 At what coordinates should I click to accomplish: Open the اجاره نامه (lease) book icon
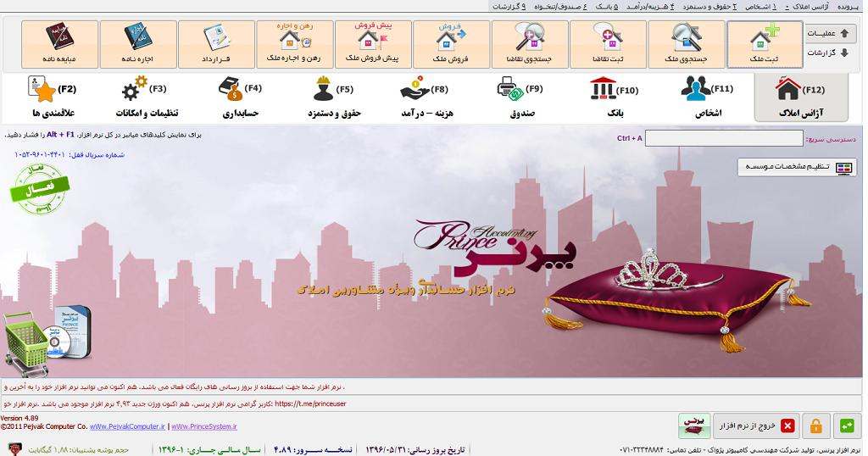(x=138, y=44)
